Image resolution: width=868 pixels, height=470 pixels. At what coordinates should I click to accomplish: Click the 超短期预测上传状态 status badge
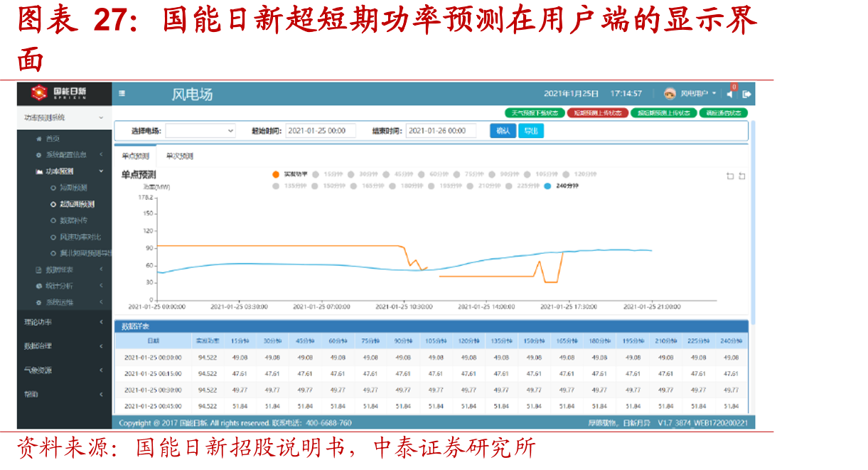664,113
